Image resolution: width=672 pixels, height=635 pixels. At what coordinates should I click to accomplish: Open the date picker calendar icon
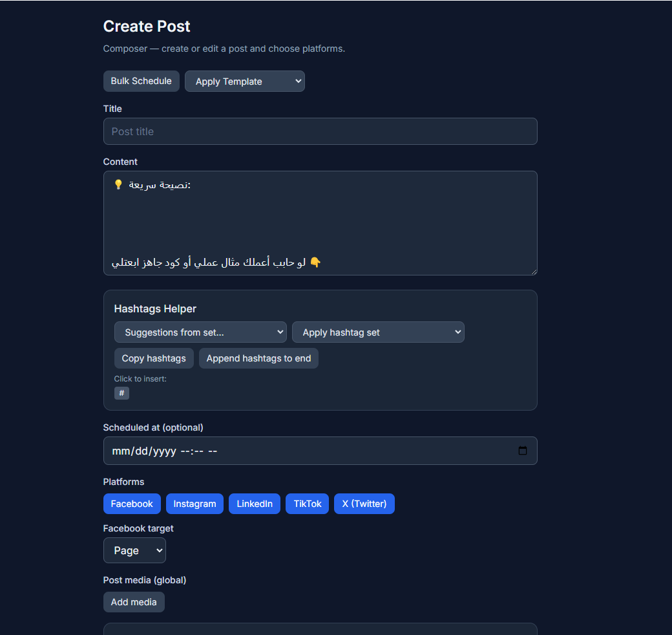[522, 451]
